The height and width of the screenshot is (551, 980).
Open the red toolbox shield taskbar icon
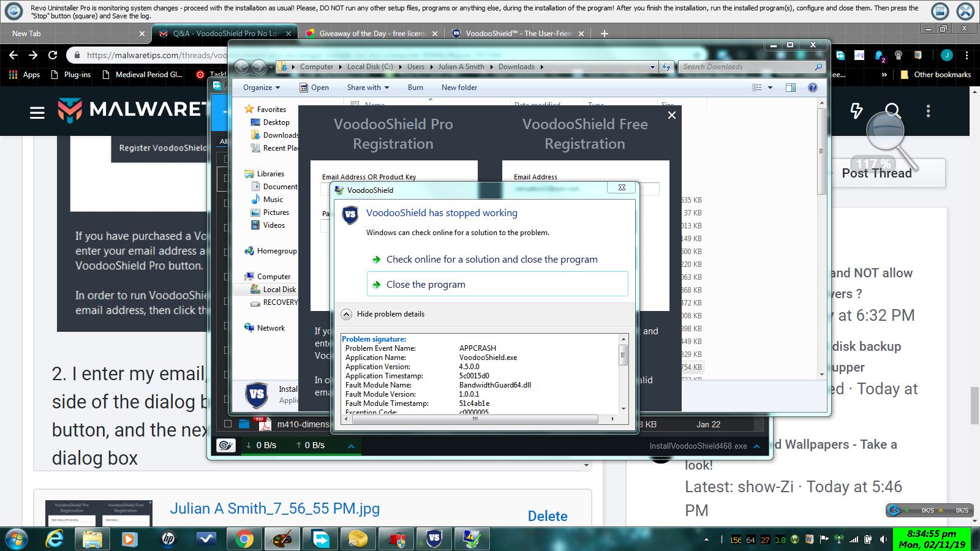[x=396, y=539]
